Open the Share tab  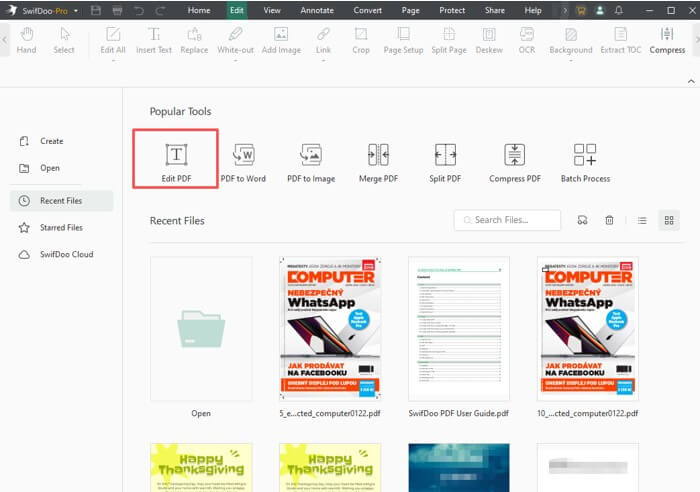495,10
